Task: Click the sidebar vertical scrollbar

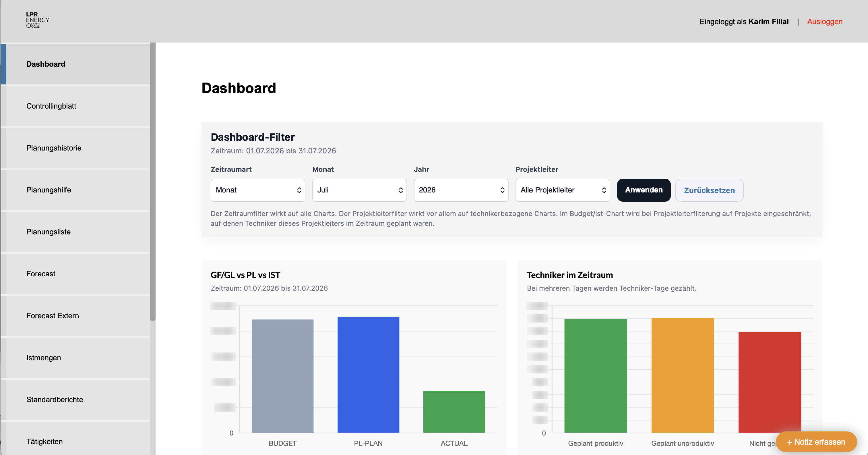Action: click(153, 182)
